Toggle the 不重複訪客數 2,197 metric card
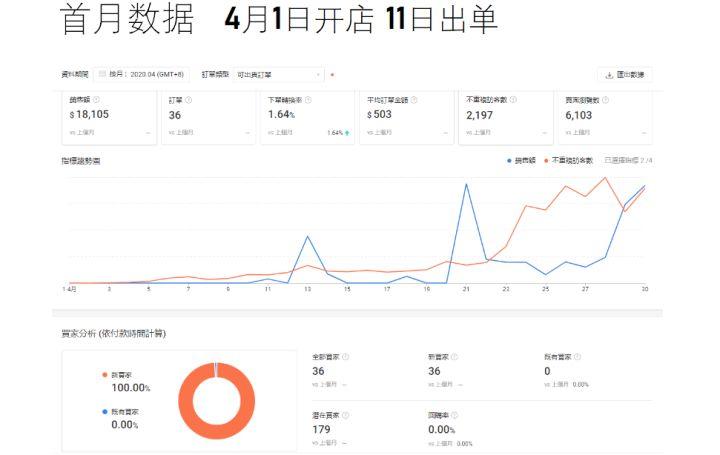The image size is (720, 455). [506, 118]
